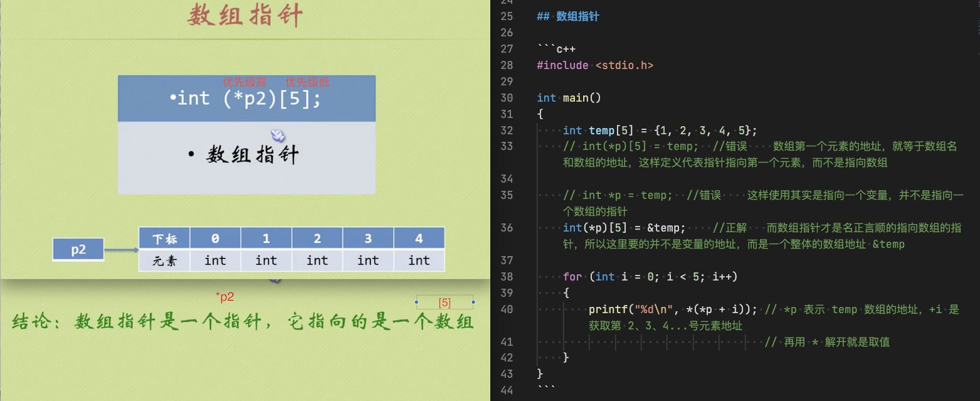Click the "#include" keyword on line 28
Viewport: 980px width, 401px height.
[563, 65]
